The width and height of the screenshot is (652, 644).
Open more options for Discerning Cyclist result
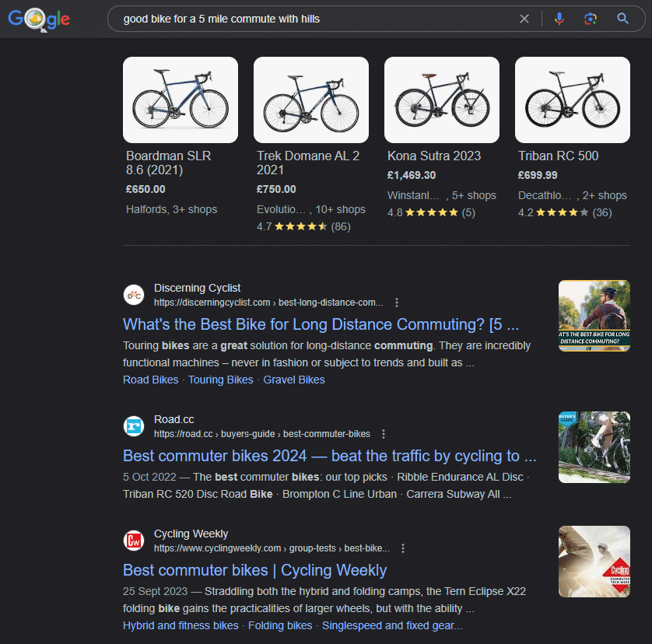[x=397, y=303]
